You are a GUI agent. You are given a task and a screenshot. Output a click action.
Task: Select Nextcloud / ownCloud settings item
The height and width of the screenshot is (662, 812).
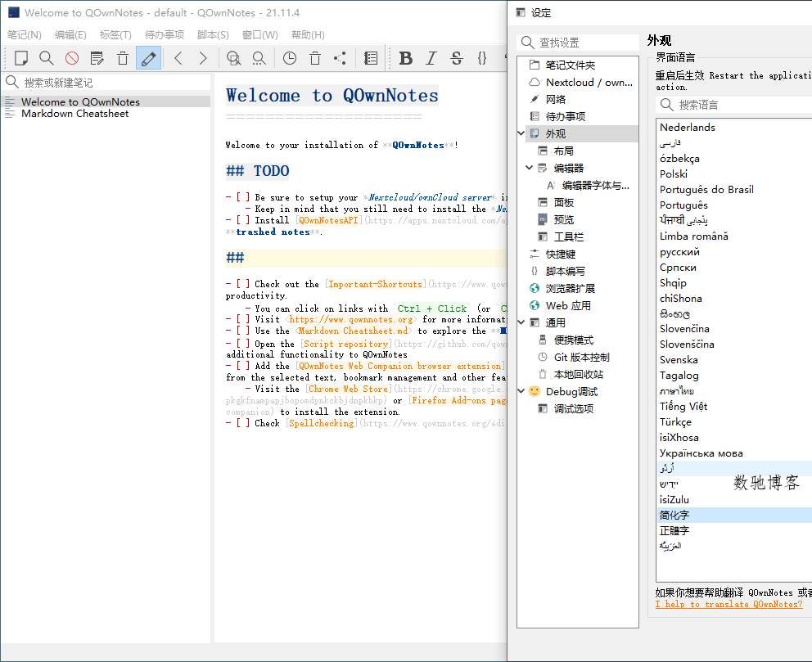tap(589, 83)
